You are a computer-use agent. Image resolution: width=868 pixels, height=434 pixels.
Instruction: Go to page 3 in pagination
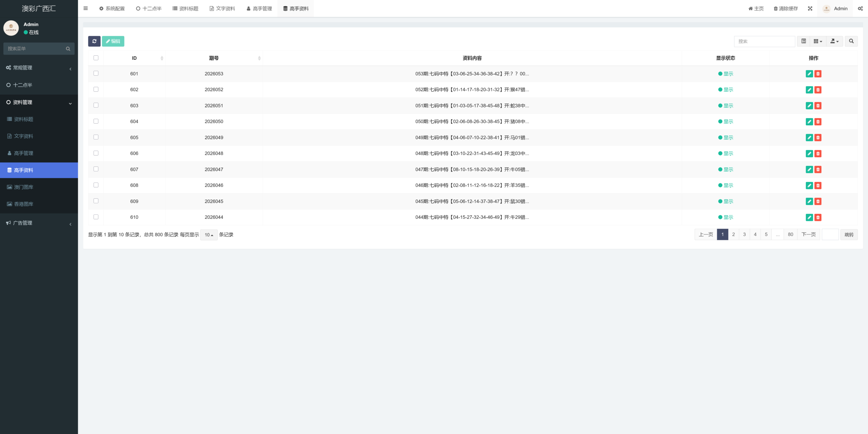click(x=744, y=234)
